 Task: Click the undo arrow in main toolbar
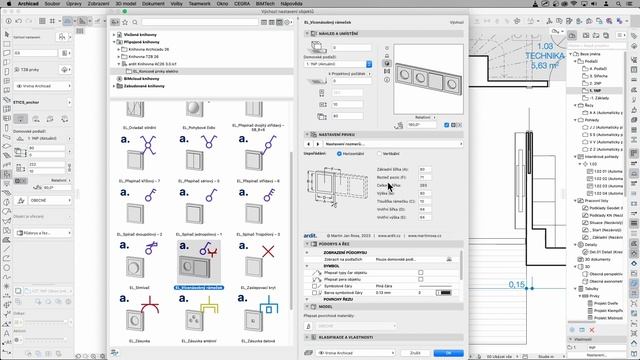point(19,21)
